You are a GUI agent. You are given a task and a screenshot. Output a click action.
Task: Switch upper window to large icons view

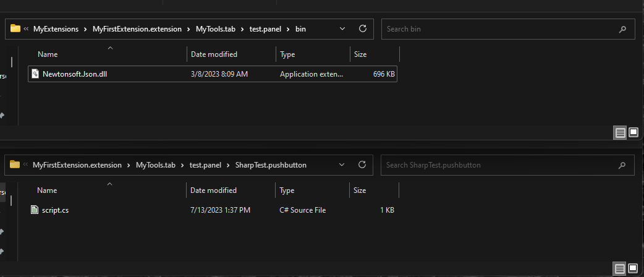click(633, 132)
